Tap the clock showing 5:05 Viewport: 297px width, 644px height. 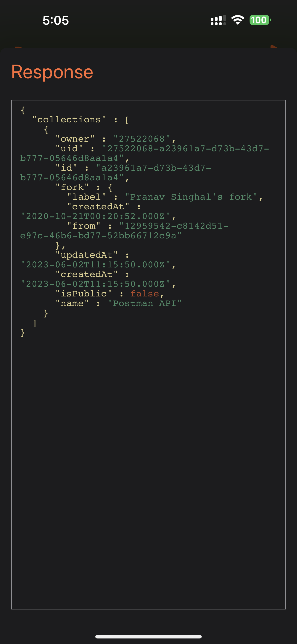pyautogui.click(x=55, y=21)
